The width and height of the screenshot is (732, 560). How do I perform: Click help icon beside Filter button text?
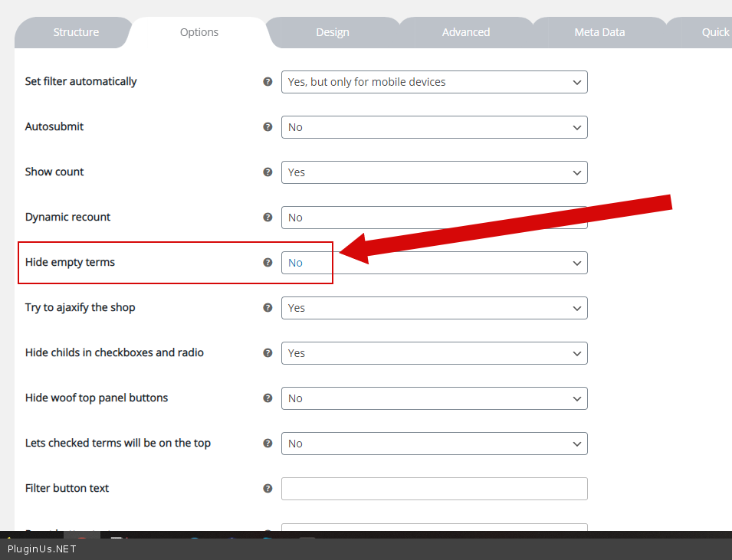pos(268,488)
